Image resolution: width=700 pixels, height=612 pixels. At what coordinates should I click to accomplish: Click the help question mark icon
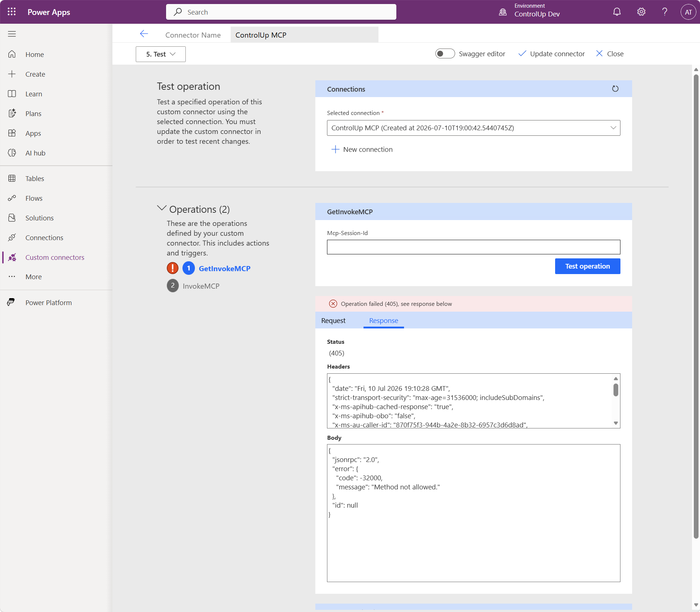tap(665, 12)
